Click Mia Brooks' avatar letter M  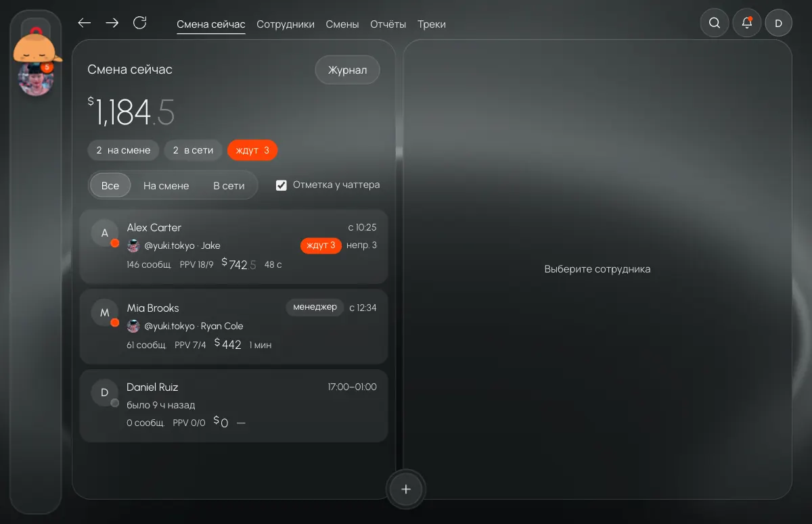[x=105, y=313]
